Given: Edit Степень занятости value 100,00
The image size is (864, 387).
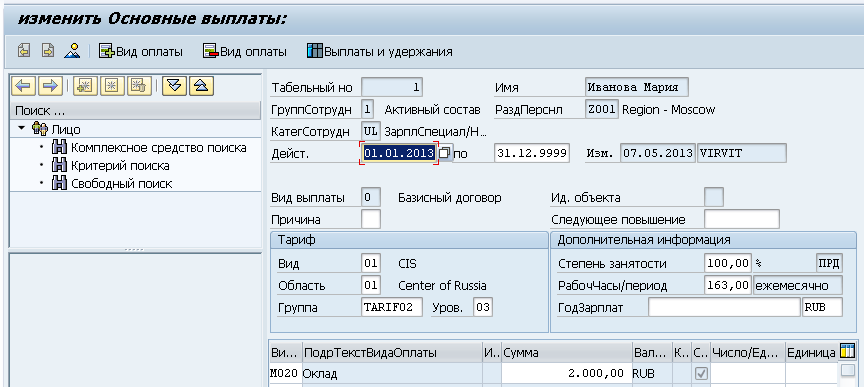Looking at the screenshot, I should click(x=728, y=263).
